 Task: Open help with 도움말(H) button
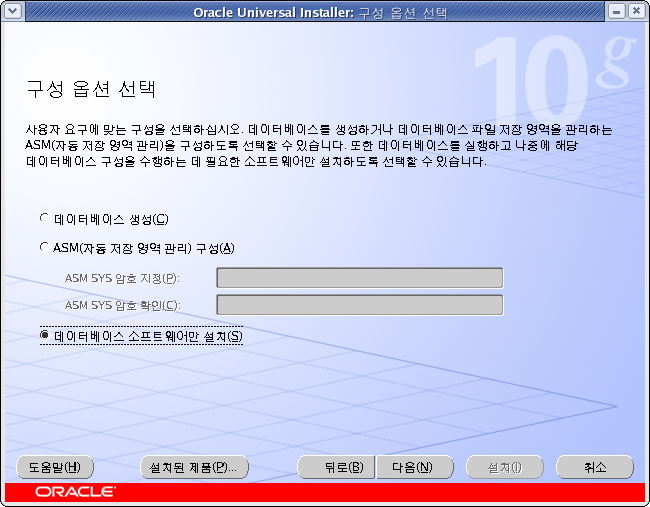(55, 468)
